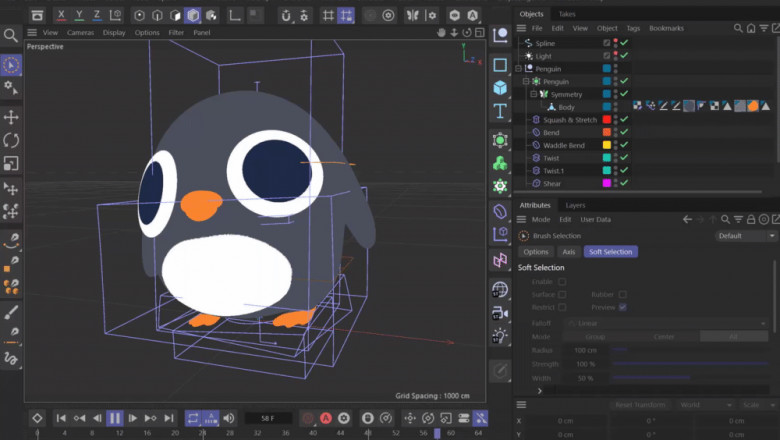Viewport: 780px width, 440px height.
Task: Toggle the Y axis lock
Action: pyautogui.click(x=79, y=15)
